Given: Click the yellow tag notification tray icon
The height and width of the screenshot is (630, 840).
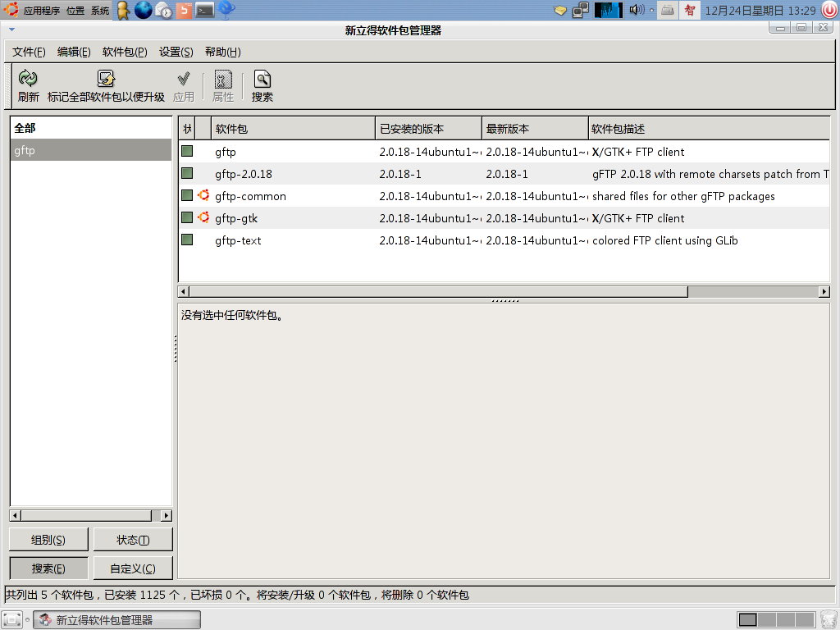Looking at the screenshot, I should tap(559, 10).
